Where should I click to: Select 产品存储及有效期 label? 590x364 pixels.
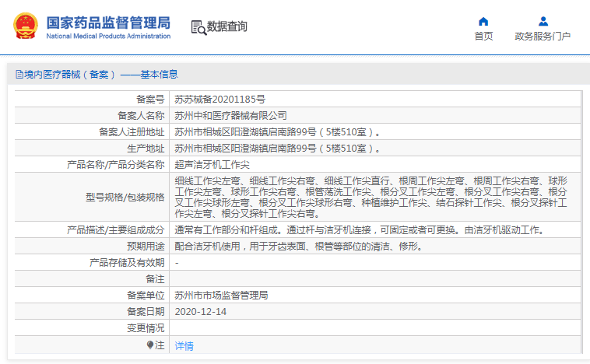tap(127, 262)
